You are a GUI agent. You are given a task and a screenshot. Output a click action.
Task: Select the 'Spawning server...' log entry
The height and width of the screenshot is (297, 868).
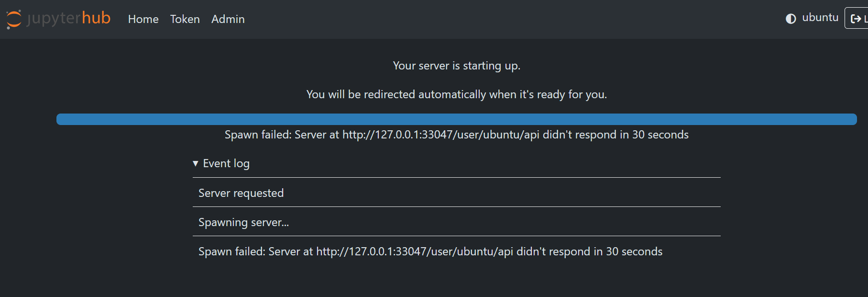pyautogui.click(x=456, y=222)
